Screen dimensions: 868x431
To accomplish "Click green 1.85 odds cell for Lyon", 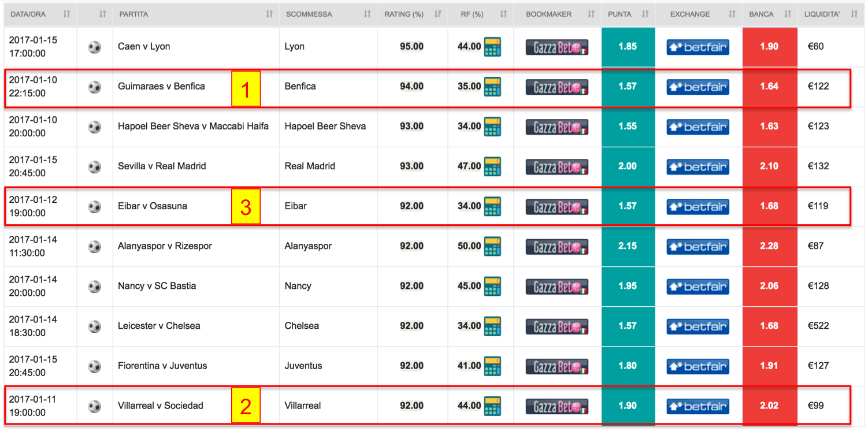I will click(x=628, y=47).
